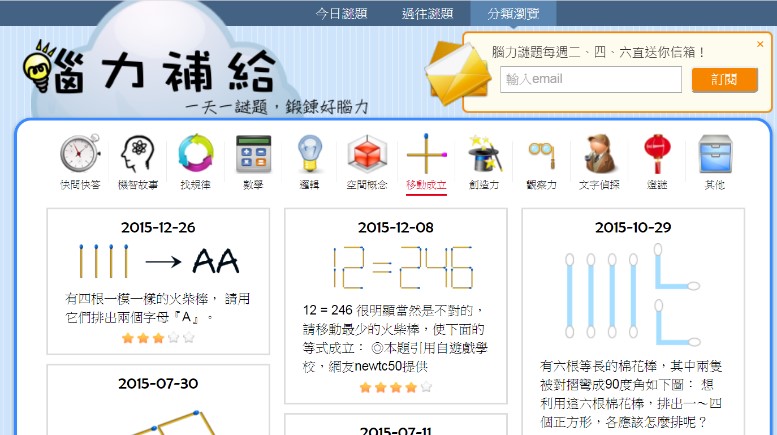Select the detective 文字偵探 category icon
The height and width of the screenshot is (435, 777).
click(600, 156)
